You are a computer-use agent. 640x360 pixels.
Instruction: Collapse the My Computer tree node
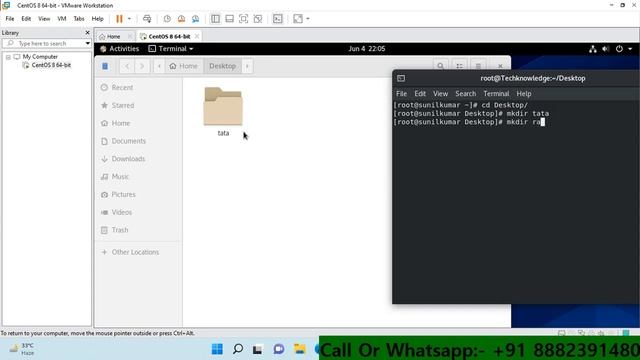[8, 57]
